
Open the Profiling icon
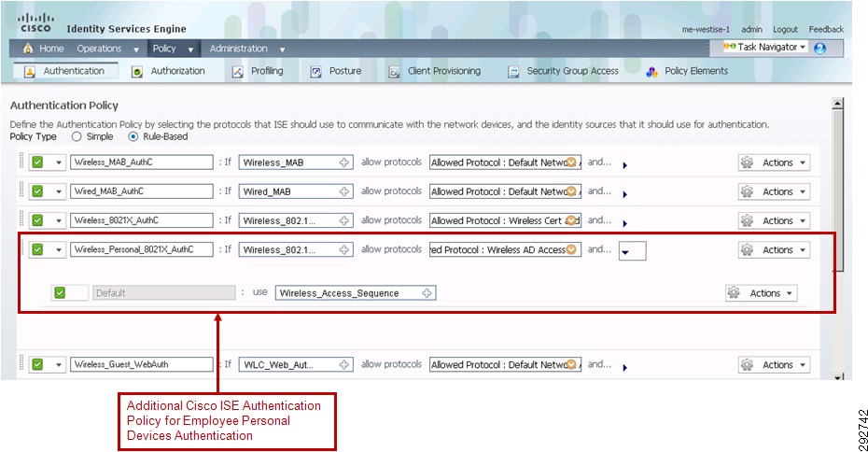tap(237, 72)
